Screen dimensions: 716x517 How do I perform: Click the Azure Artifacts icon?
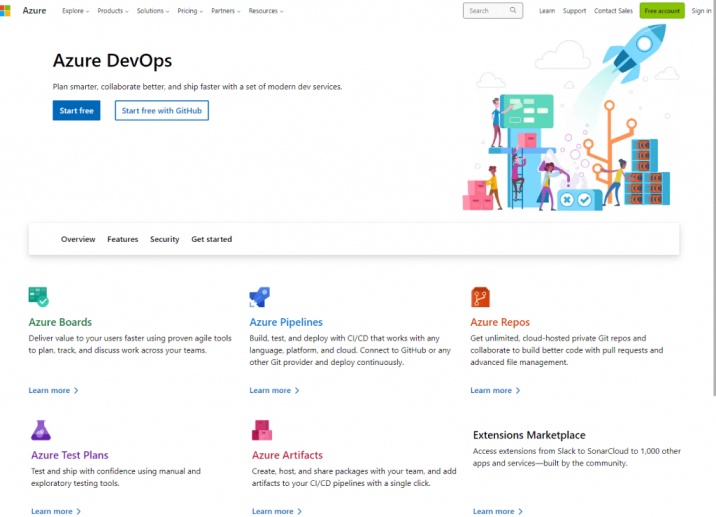click(262, 430)
